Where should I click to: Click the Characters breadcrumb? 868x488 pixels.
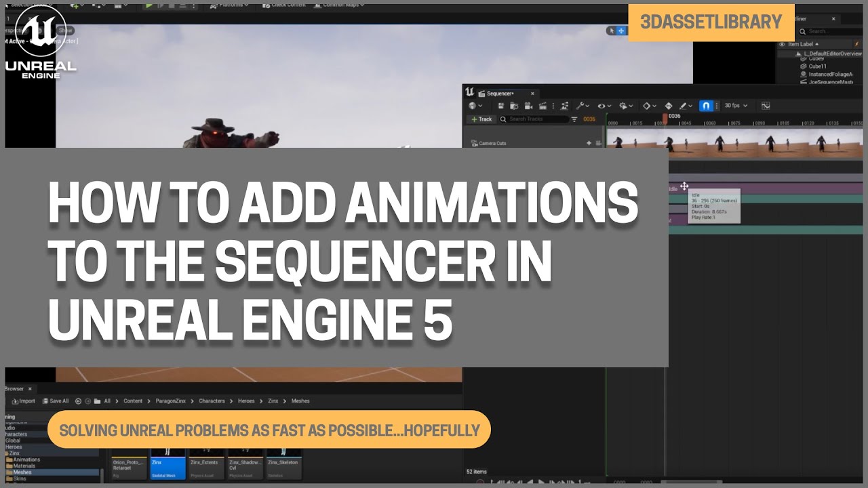pos(212,401)
